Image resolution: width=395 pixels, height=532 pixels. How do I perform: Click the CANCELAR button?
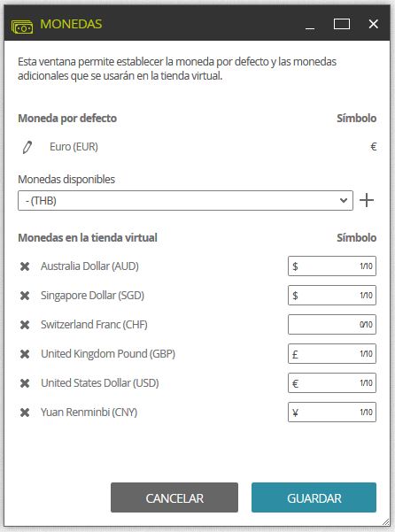(x=174, y=497)
